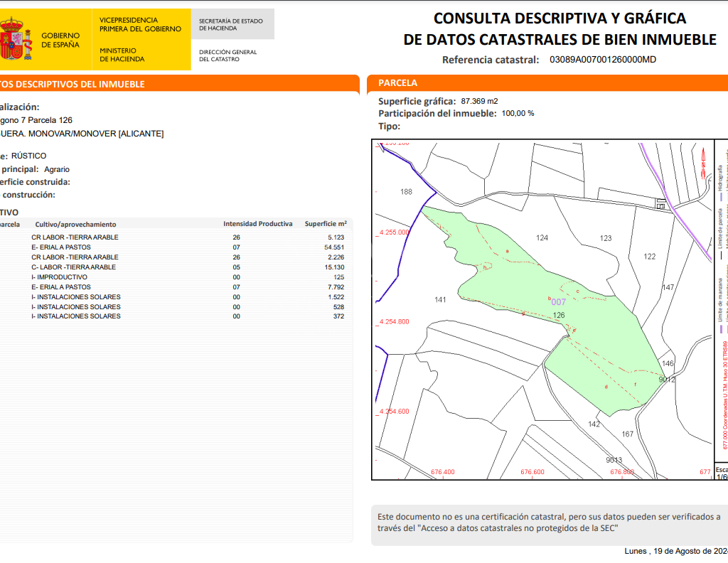Click the red north arrow on the map
Screen dimensions: 728x563
pos(703,163)
